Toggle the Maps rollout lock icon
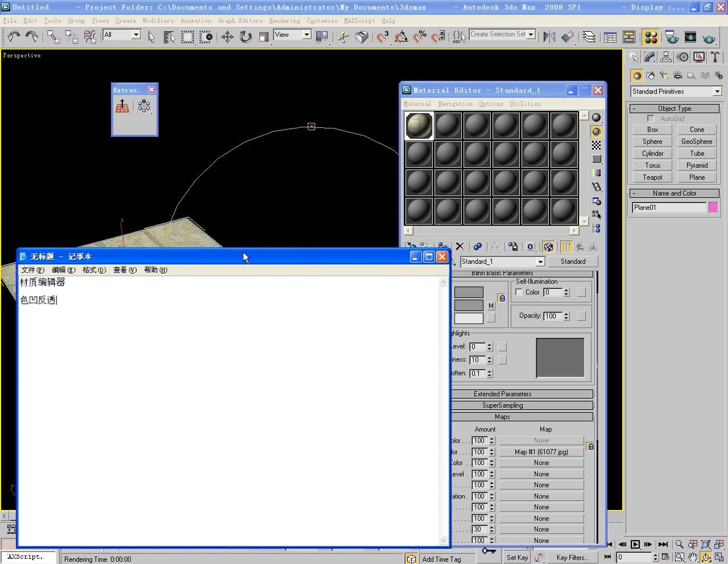The width and height of the screenshot is (728, 564). (590, 446)
